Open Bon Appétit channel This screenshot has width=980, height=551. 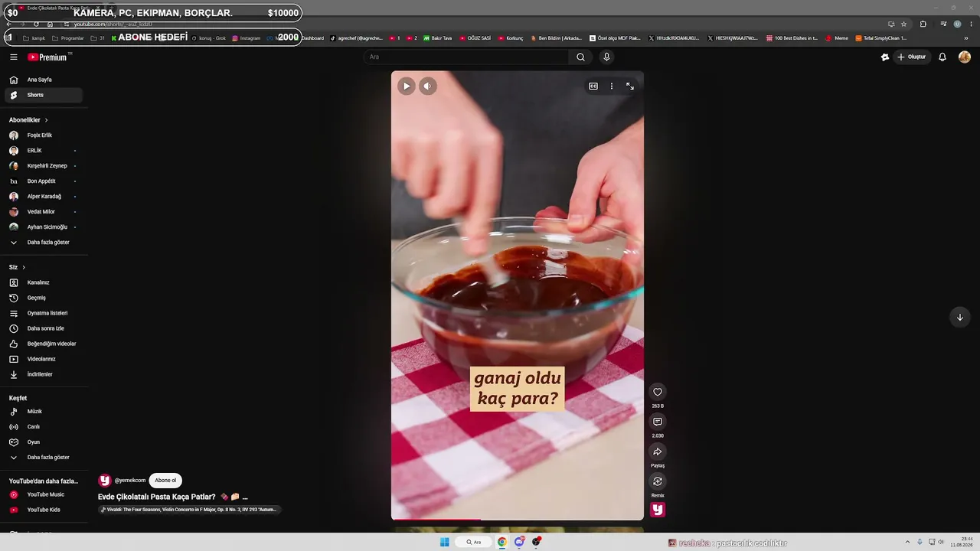point(44,181)
